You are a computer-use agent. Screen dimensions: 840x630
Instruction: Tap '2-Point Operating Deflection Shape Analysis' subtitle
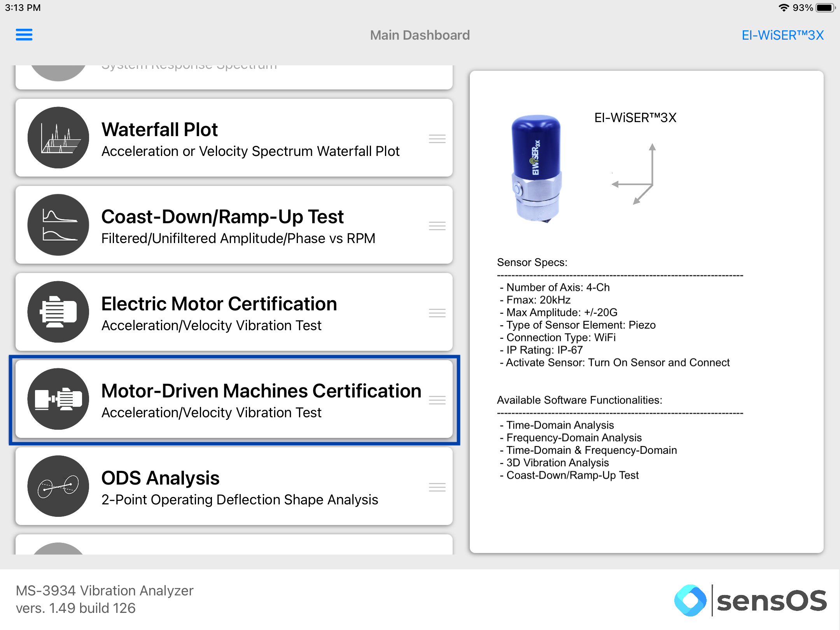click(x=240, y=500)
